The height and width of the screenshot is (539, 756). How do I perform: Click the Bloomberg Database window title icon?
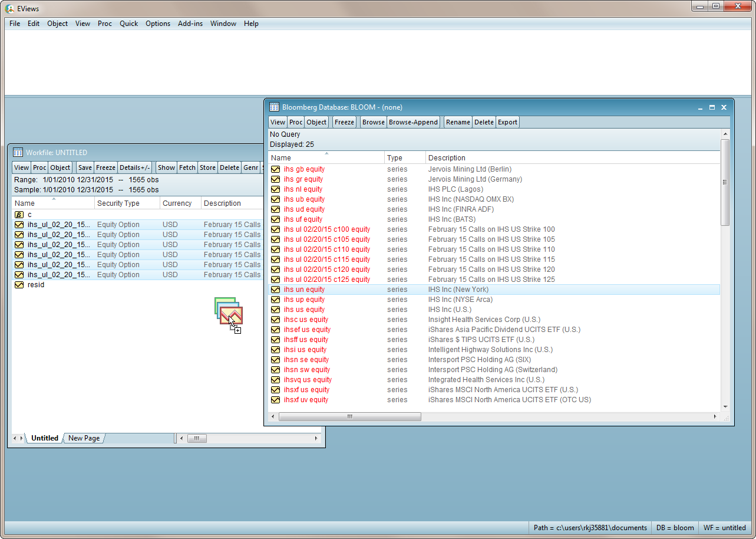tap(274, 107)
